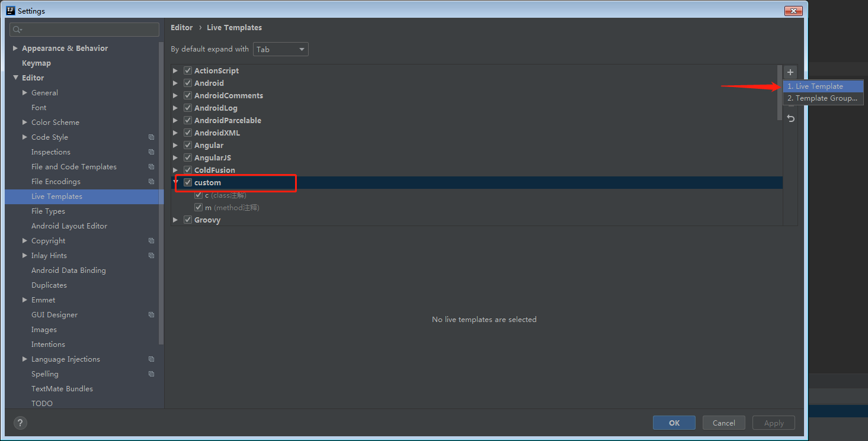Choose 2. Template Group from popup
The image size is (868, 441).
[823, 98]
